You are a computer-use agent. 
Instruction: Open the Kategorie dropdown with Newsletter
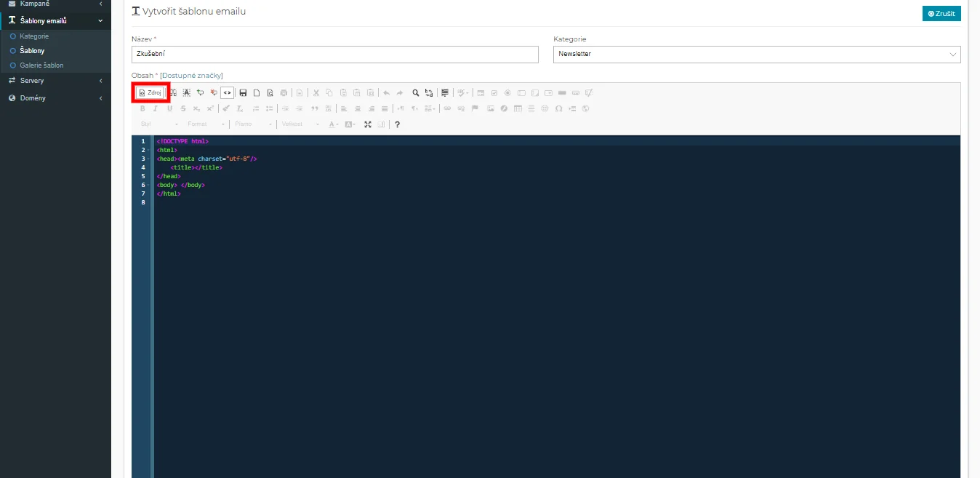click(756, 55)
